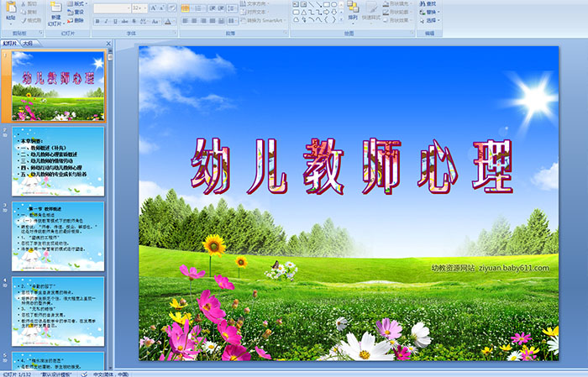This screenshot has width=588, height=377.
Task: Click the Increase Font Size icon
Action: click(x=154, y=8)
